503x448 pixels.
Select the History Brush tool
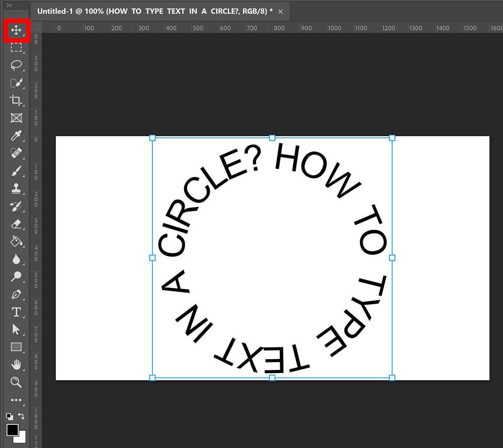(x=16, y=206)
